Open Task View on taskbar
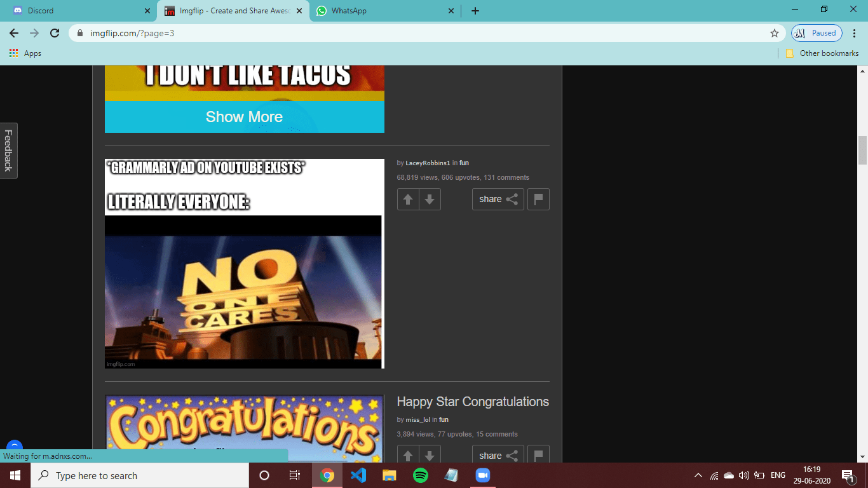868x488 pixels. coord(295,475)
